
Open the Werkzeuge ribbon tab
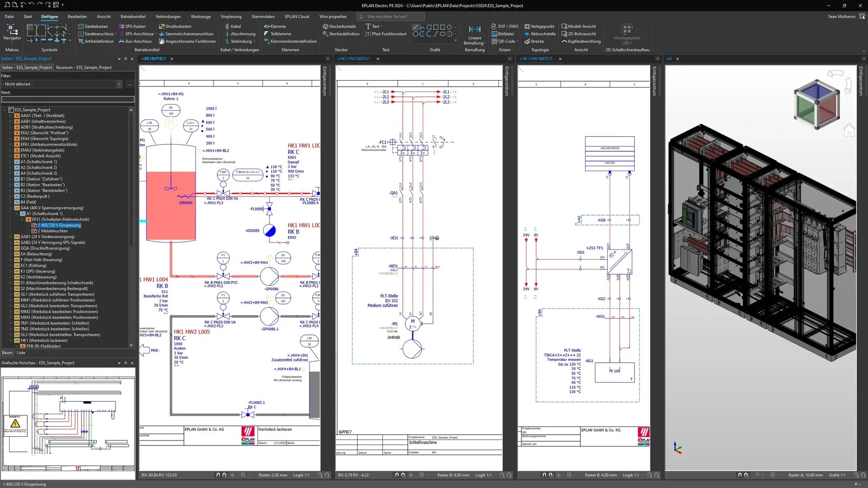[x=201, y=16]
